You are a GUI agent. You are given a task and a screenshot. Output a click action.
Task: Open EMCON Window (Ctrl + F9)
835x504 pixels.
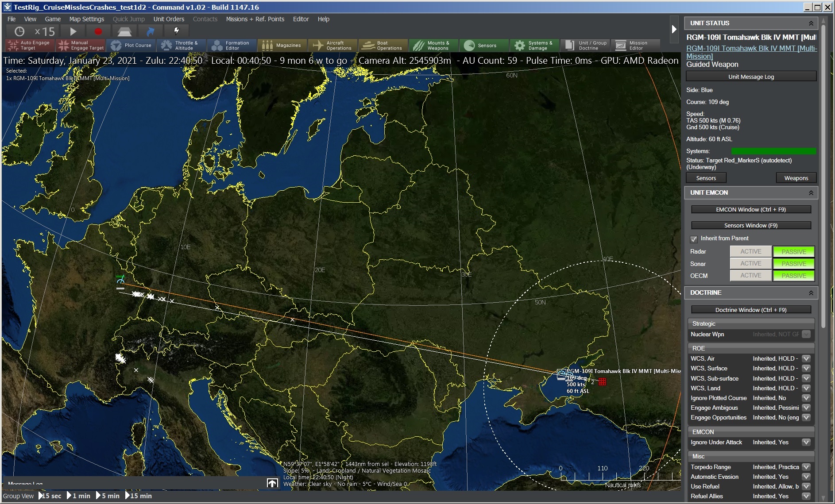point(751,209)
